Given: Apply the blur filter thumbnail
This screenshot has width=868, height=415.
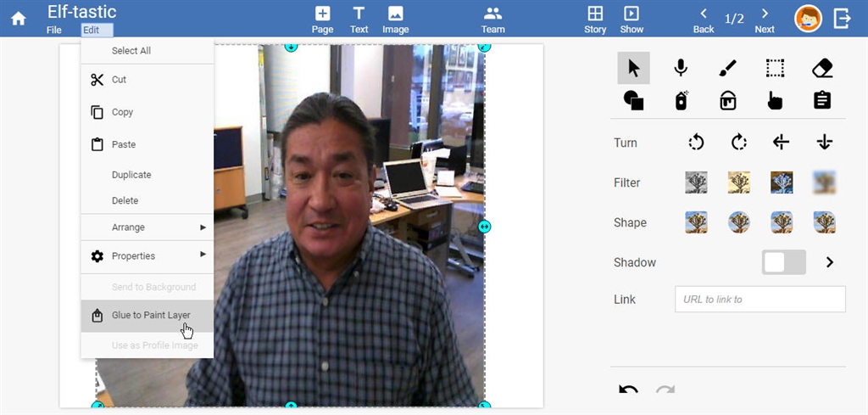Looking at the screenshot, I should (x=824, y=182).
